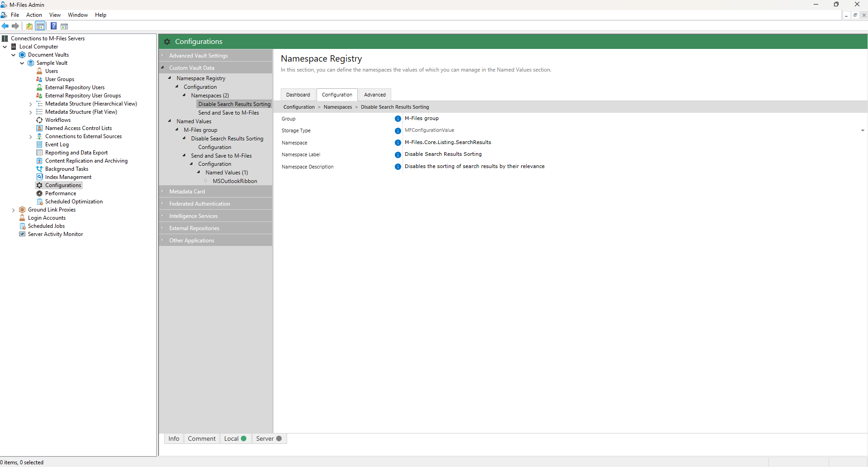Click the info icon beside Namespace Description

[398, 167]
